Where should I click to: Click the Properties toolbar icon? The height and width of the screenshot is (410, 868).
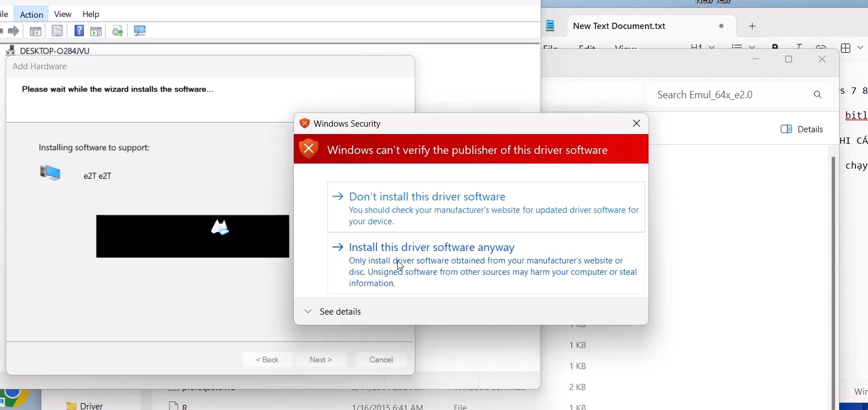[x=57, y=31]
